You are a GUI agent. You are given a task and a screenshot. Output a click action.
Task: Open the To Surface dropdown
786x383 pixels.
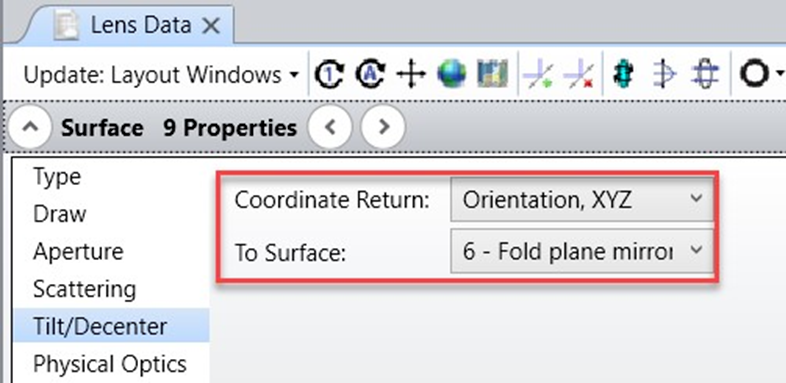(x=581, y=251)
